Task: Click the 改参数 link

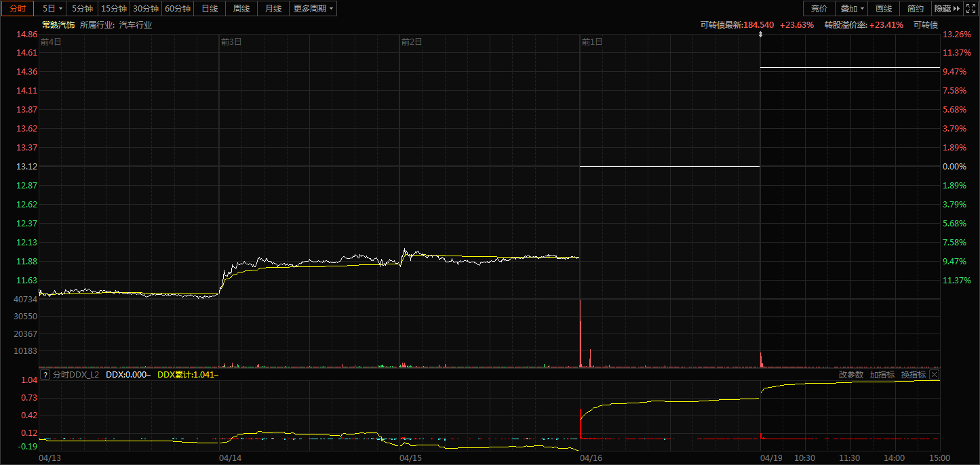Action: (x=851, y=374)
